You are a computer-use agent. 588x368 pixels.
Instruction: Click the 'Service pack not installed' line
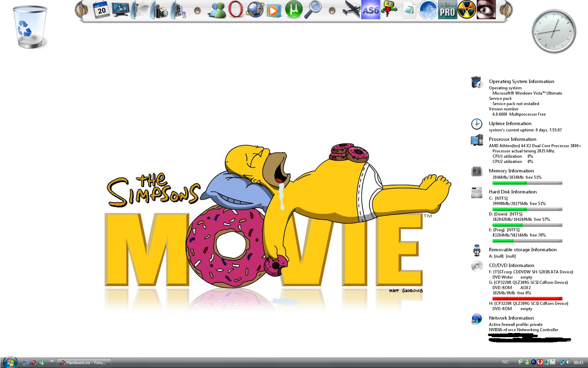click(516, 104)
